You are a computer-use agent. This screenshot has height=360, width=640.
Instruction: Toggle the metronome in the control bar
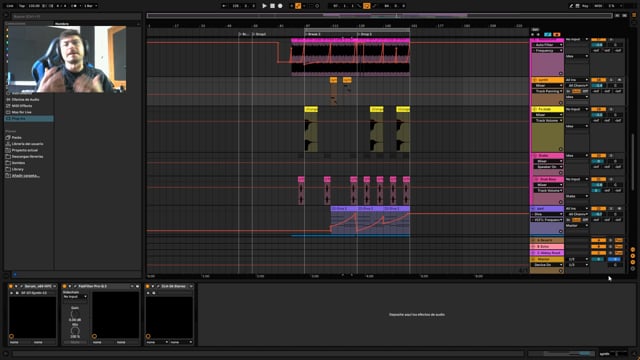point(75,6)
